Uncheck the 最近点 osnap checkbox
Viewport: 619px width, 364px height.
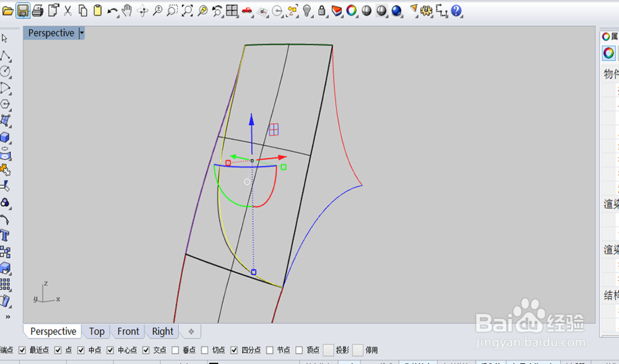point(22,350)
